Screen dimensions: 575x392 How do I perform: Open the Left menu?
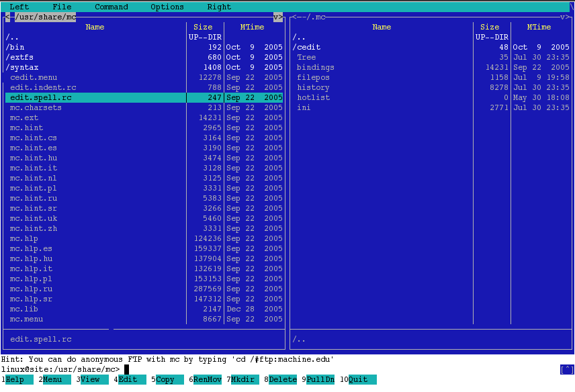coord(19,7)
